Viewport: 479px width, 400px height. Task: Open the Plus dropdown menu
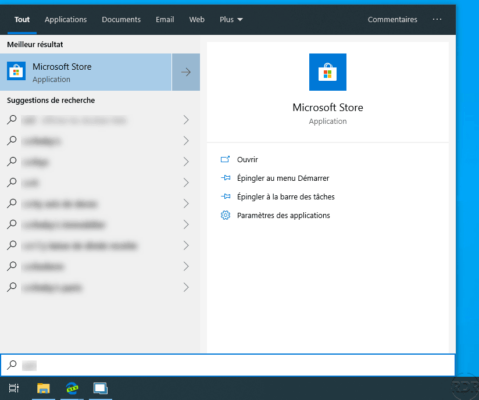[x=231, y=20]
